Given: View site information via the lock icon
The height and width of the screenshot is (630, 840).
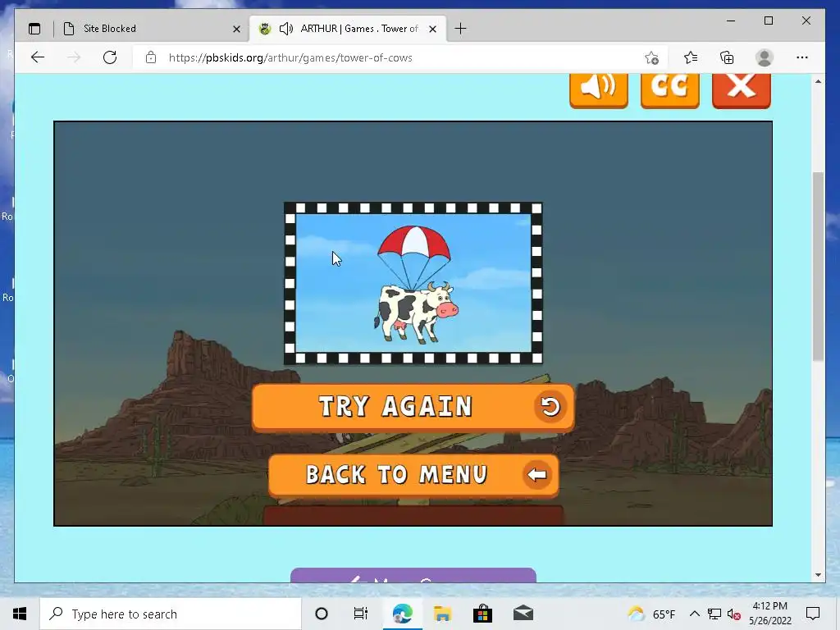Looking at the screenshot, I should (x=151, y=57).
